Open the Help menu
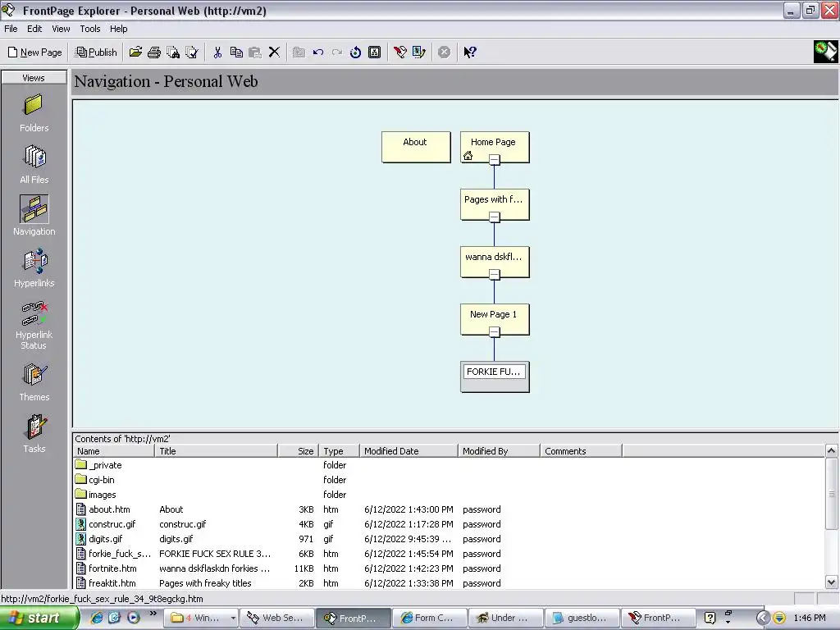The image size is (840, 630). click(x=118, y=29)
